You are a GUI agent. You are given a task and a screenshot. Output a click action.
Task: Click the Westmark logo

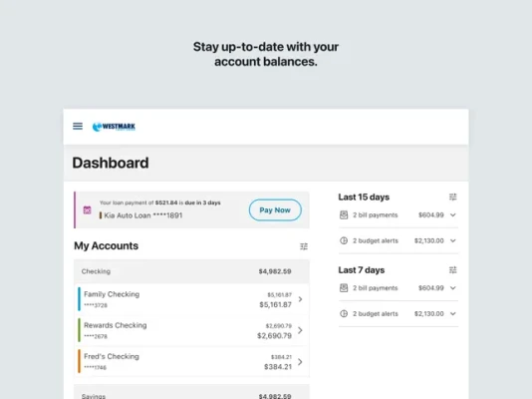pyautogui.click(x=114, y=127)
